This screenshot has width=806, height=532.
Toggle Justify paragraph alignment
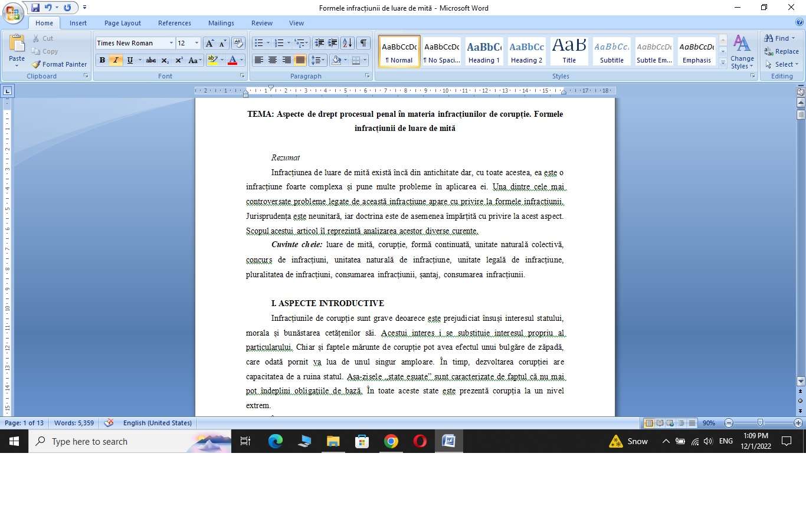point(300,60)
